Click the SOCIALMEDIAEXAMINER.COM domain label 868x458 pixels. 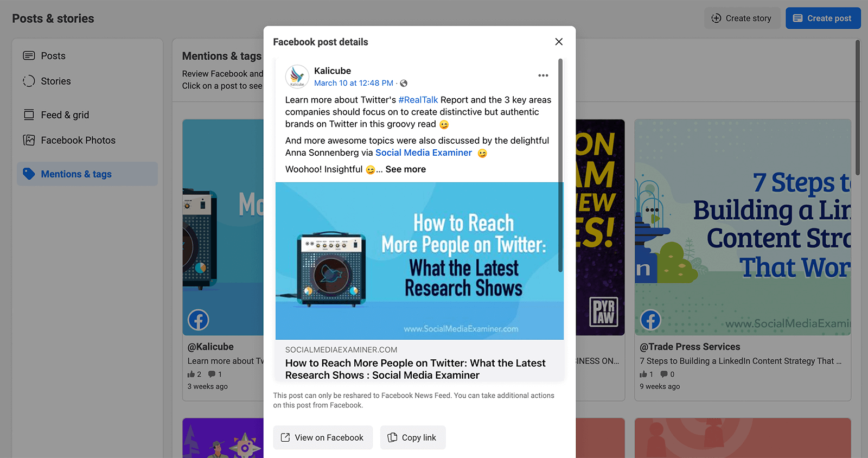point(341,350)
